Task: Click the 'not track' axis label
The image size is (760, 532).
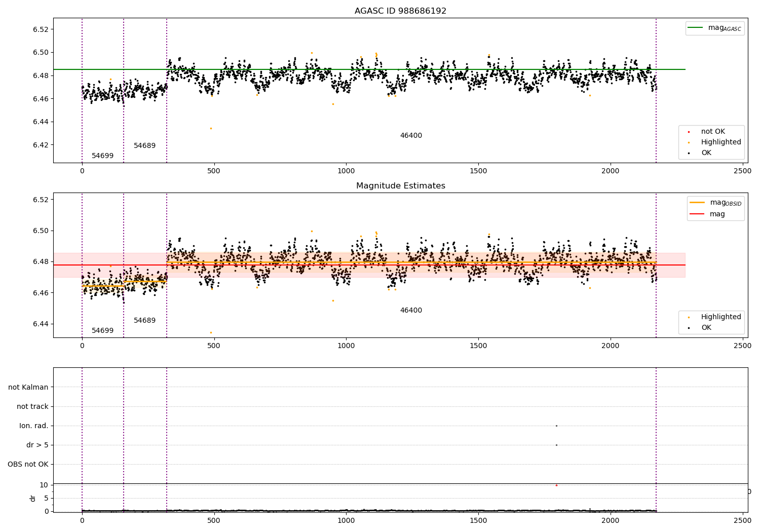Action: click(32, 407)
